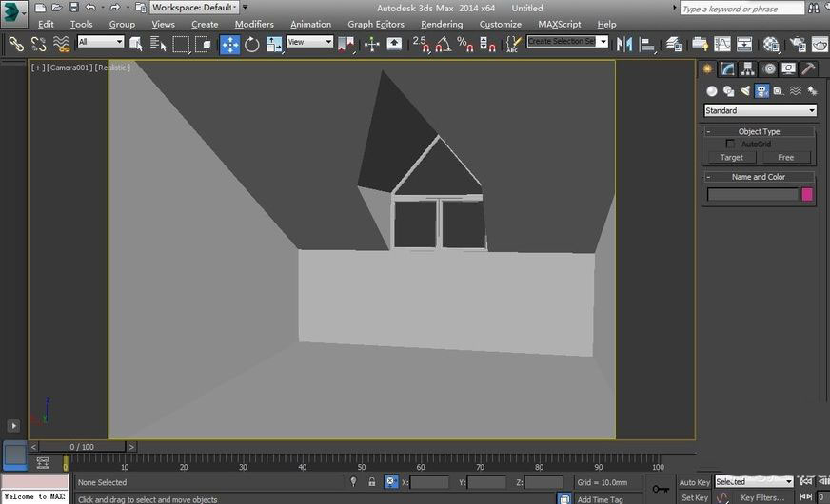Open the Utilities hammer tab
Viewport: 830px width, 504px height.
click(808, 68)
